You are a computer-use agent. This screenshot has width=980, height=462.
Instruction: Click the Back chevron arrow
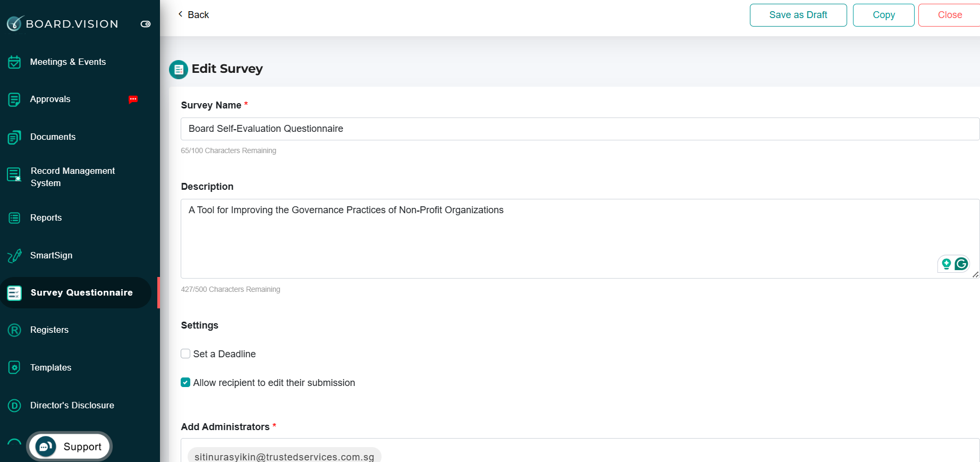[x=180, y=14]
